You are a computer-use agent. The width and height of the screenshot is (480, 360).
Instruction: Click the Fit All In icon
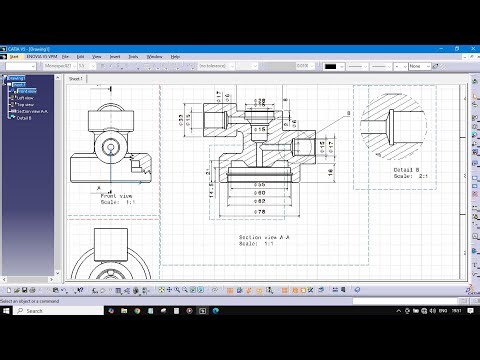(x=161, y=290)
